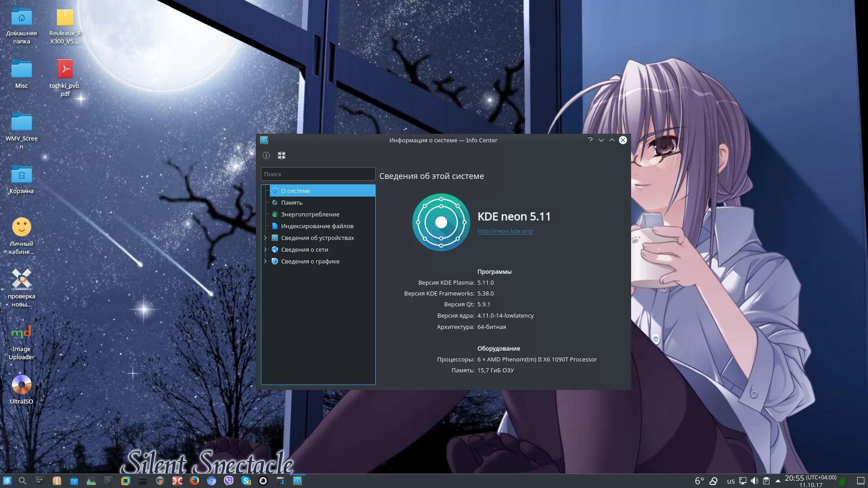Click the What's This question mark button
This screenshot has width=868, height=488.
(590, 140)
